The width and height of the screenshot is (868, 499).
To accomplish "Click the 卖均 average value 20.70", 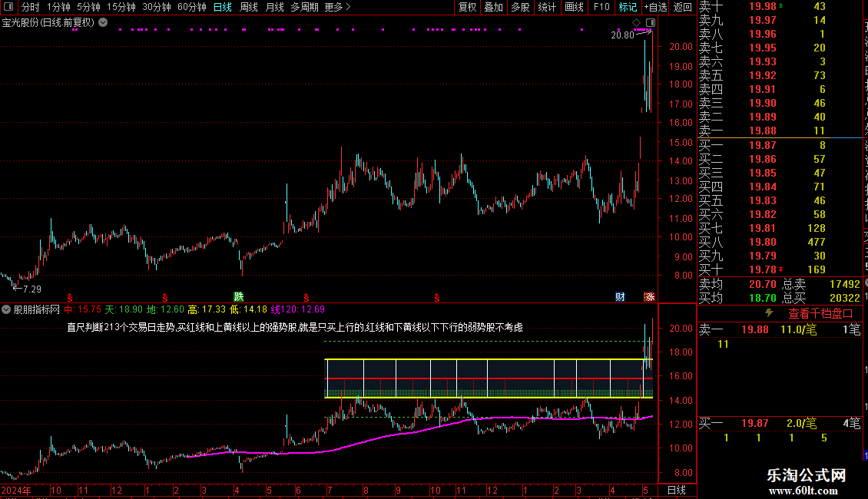I will click(763, 284).
